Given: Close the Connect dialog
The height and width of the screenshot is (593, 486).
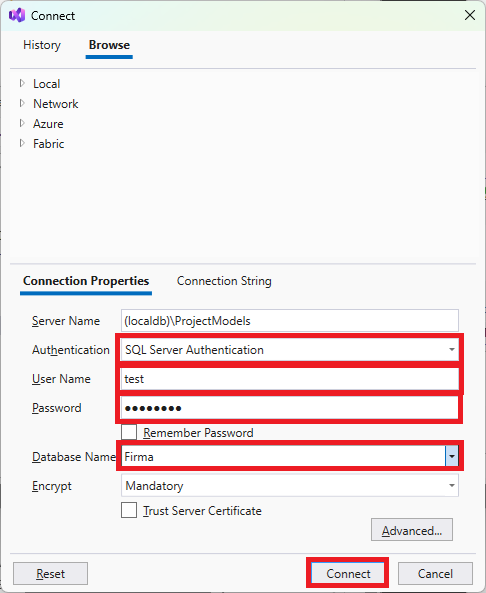Looking at the screenshot, I should [x=470, y=16].
